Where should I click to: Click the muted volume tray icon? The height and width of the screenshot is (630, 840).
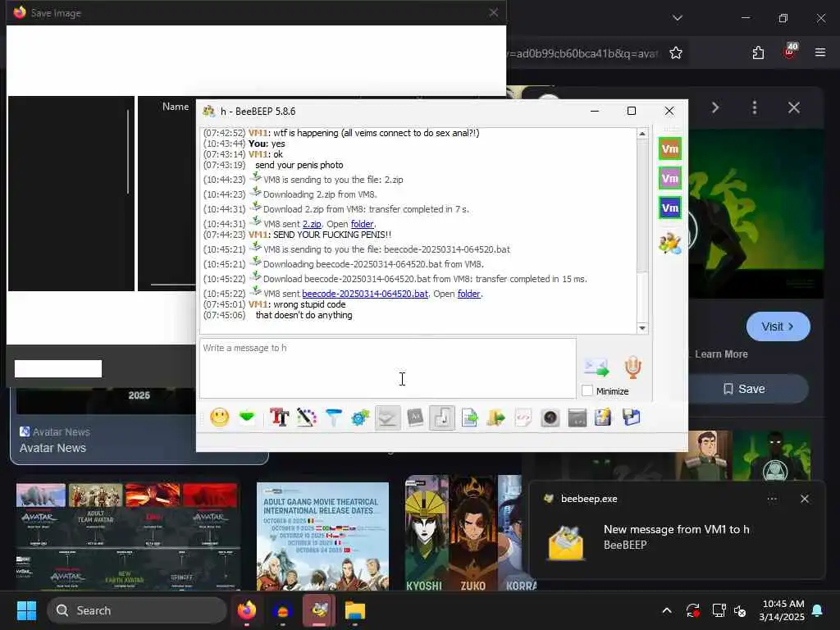click(741, 610)
